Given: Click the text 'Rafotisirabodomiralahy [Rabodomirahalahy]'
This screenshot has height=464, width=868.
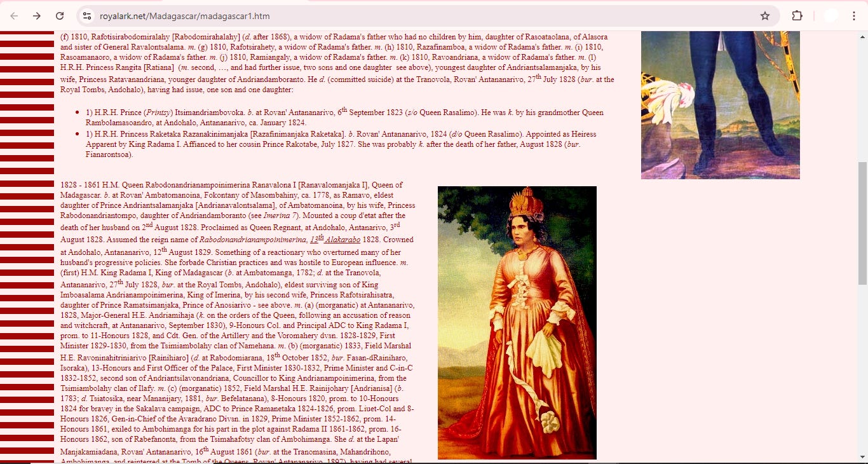Looking at the screenshot, I should (x=165, y=37).
